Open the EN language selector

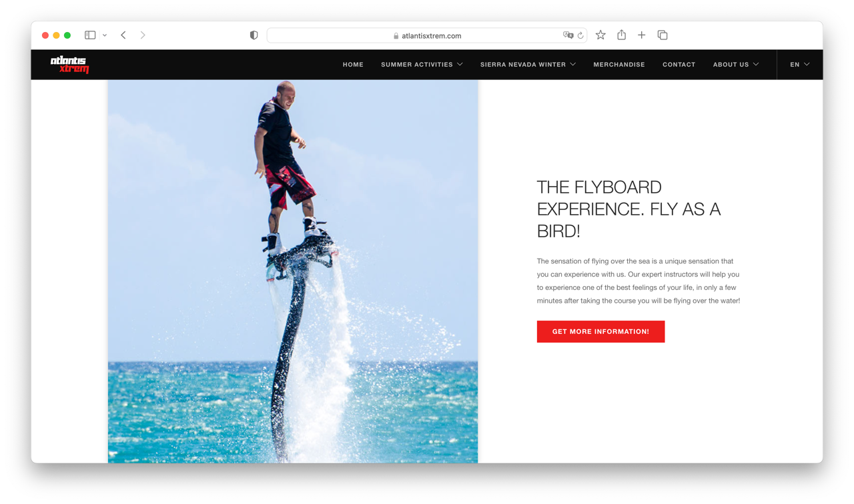tap(799, 65)
